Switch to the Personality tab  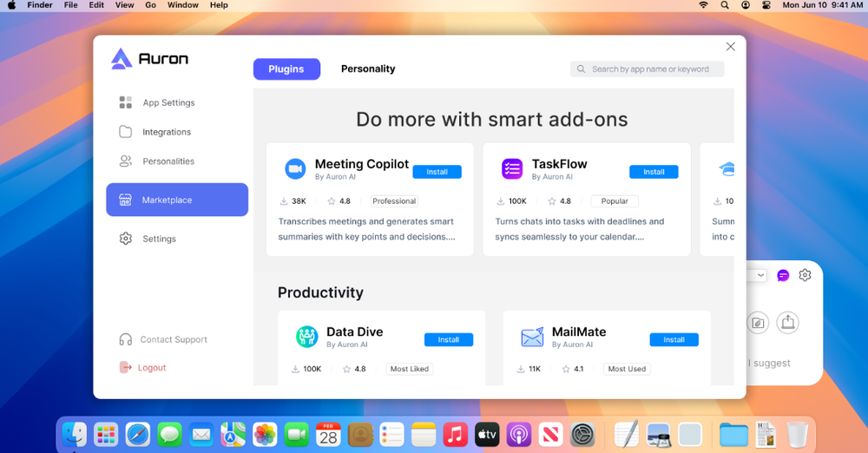[x=368, y=69]
